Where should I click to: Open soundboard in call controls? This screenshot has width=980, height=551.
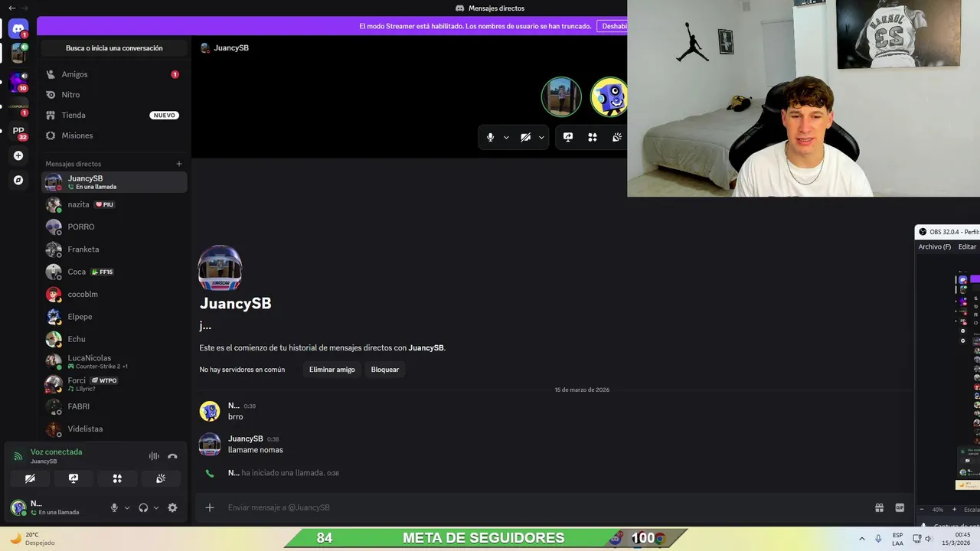coord(616,137)
